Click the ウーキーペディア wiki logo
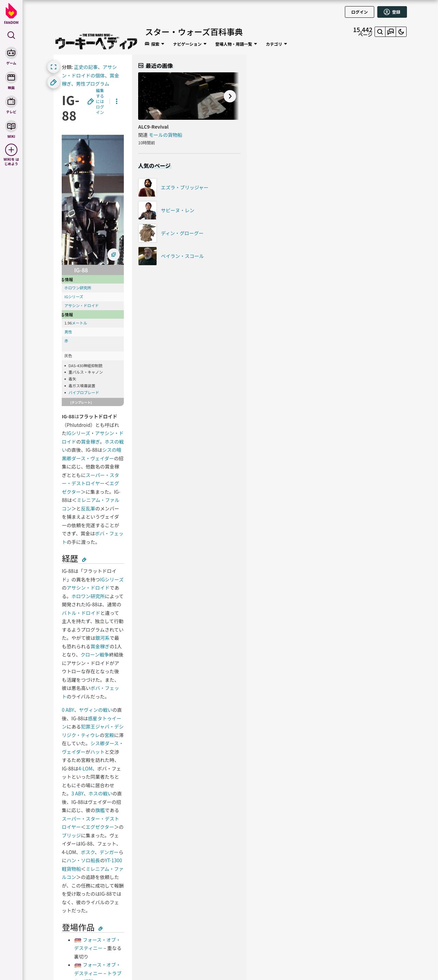This screenshot has width=438, height=980. [x=96, y=42]
